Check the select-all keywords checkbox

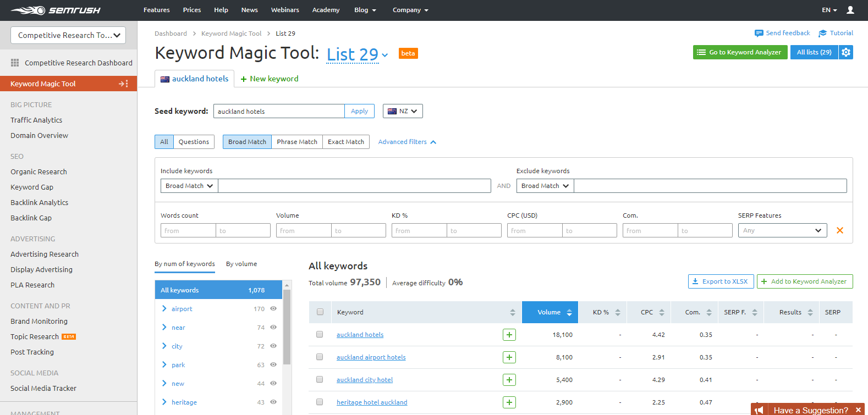tap(320, 312)
